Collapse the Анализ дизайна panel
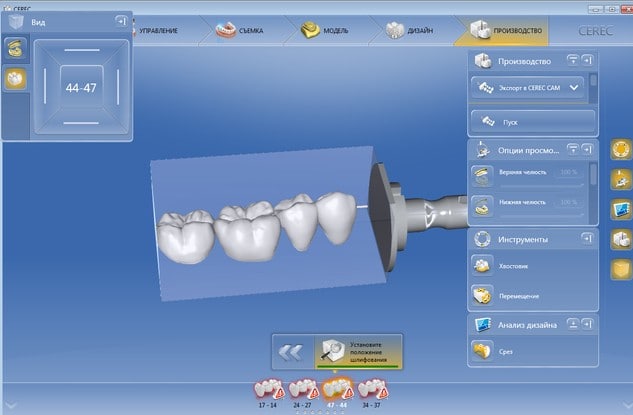 point(573,324)
